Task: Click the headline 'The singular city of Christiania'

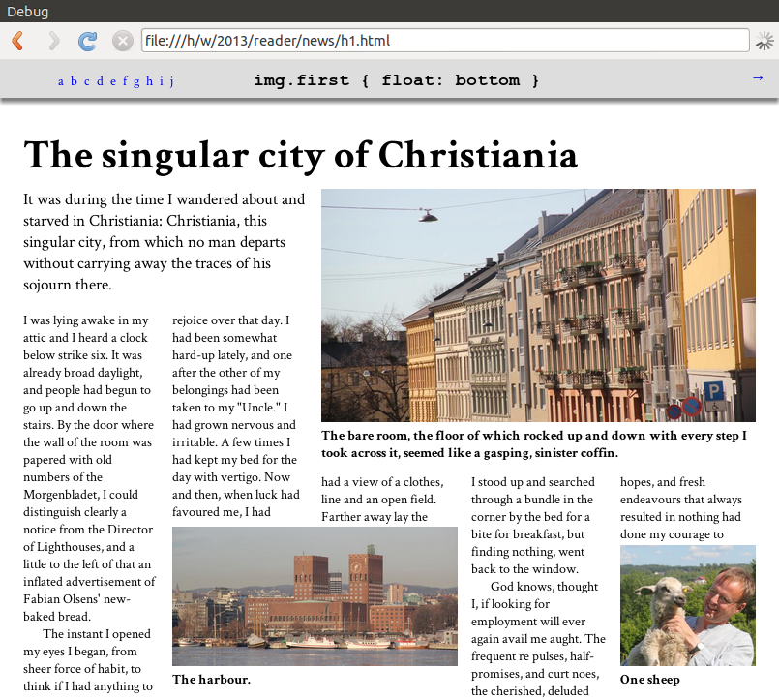Action: coord(300,156)
